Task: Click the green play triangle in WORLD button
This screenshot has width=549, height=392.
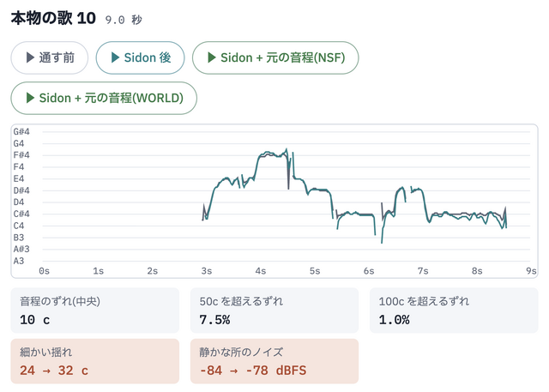Action: 31,98
